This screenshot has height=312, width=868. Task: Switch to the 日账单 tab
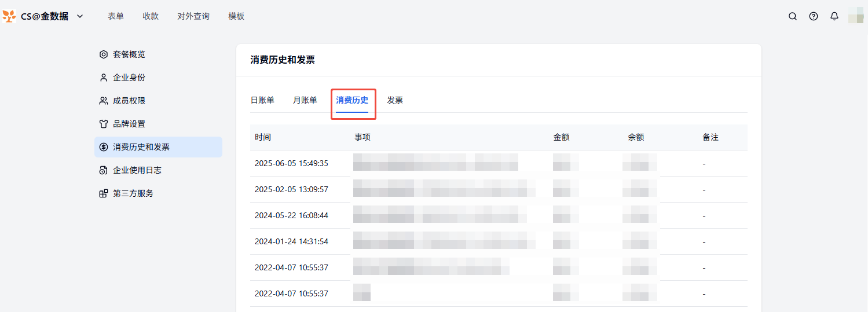click(262, 100)
